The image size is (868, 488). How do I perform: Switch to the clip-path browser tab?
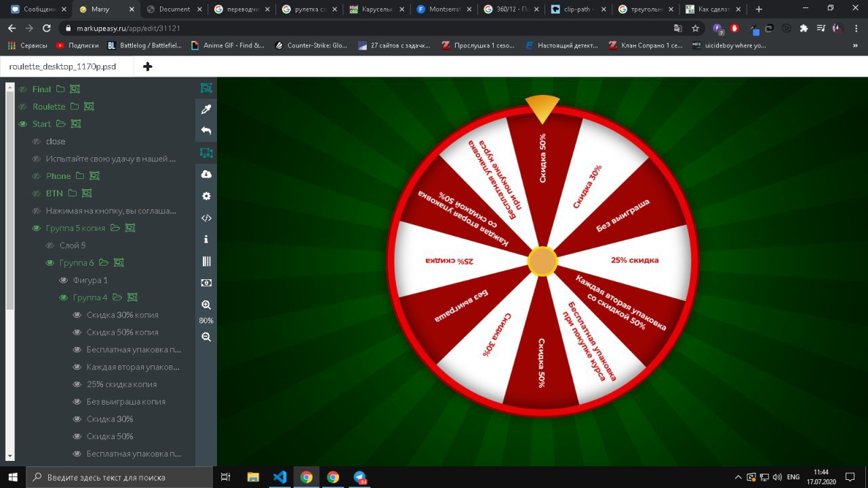pyautogui.click(x=578, y=9)
